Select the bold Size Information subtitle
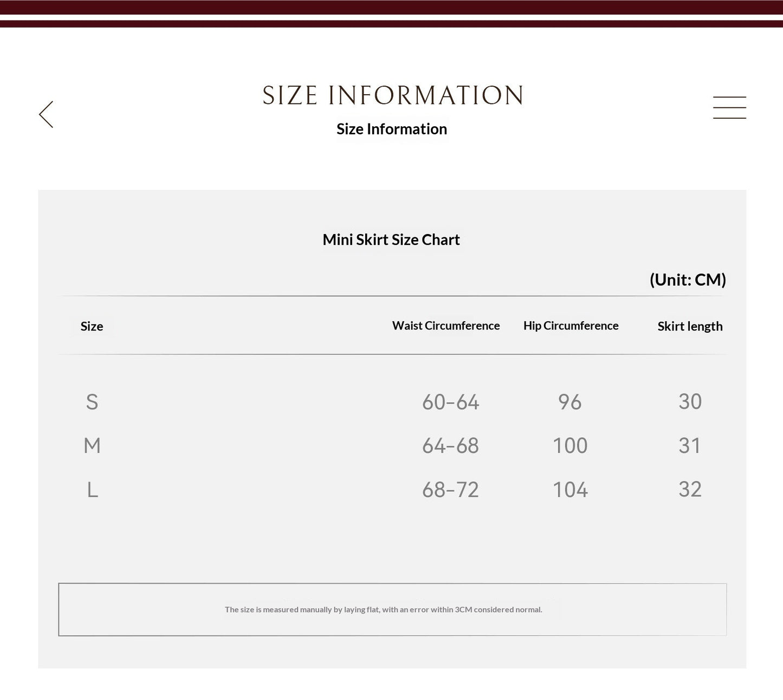This screenshot has height=700, width=783. (392, 129)
